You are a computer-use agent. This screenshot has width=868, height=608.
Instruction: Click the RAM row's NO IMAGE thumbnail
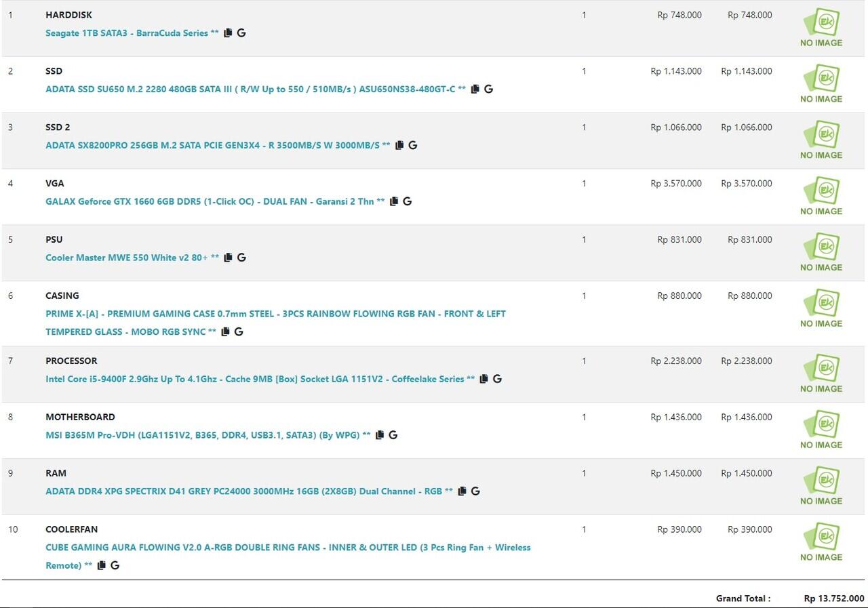(x=821, y=487)
